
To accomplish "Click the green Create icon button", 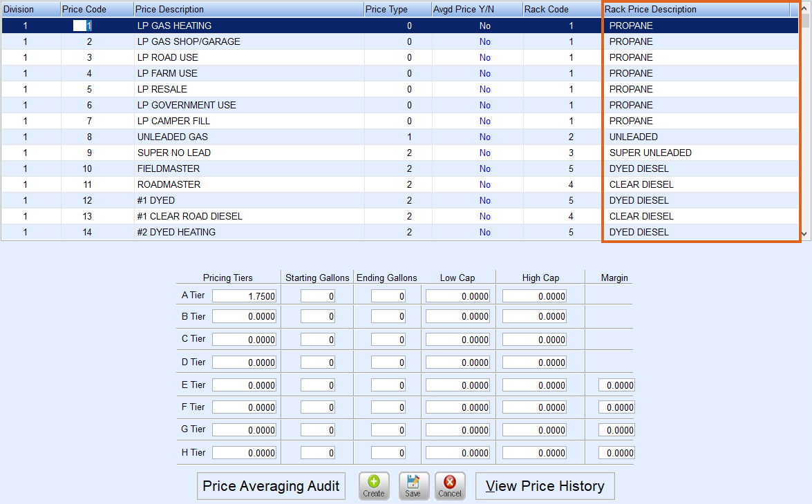I will click(x=374, y=487).
